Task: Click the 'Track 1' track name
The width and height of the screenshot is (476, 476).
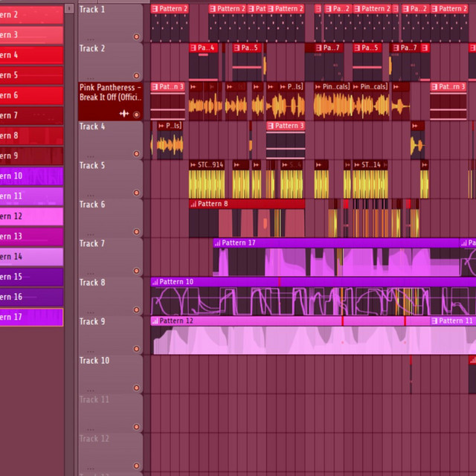Action: [x=92, y=10]
